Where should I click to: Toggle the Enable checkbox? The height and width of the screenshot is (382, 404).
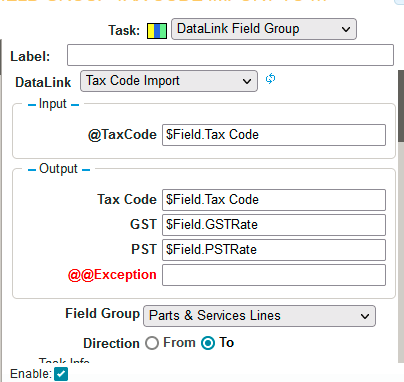[61, 374]
